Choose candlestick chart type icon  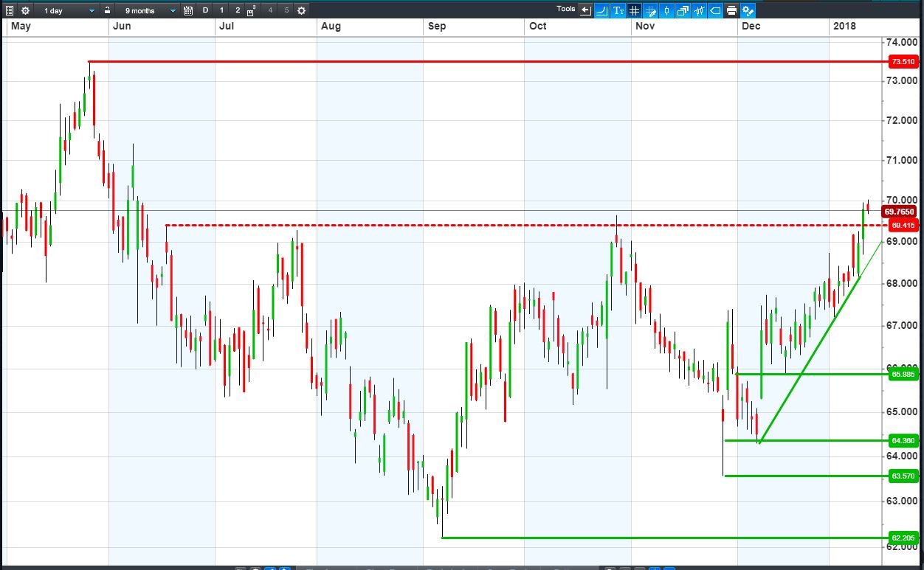(666, 10)
